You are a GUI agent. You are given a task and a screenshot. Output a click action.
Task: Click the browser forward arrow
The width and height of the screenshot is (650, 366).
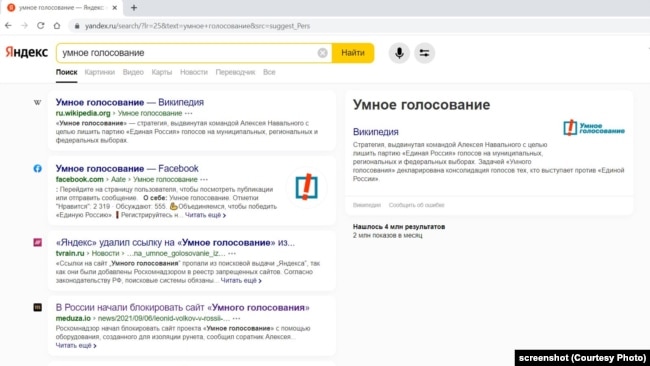pyautogui.click(x=24, y=26)
